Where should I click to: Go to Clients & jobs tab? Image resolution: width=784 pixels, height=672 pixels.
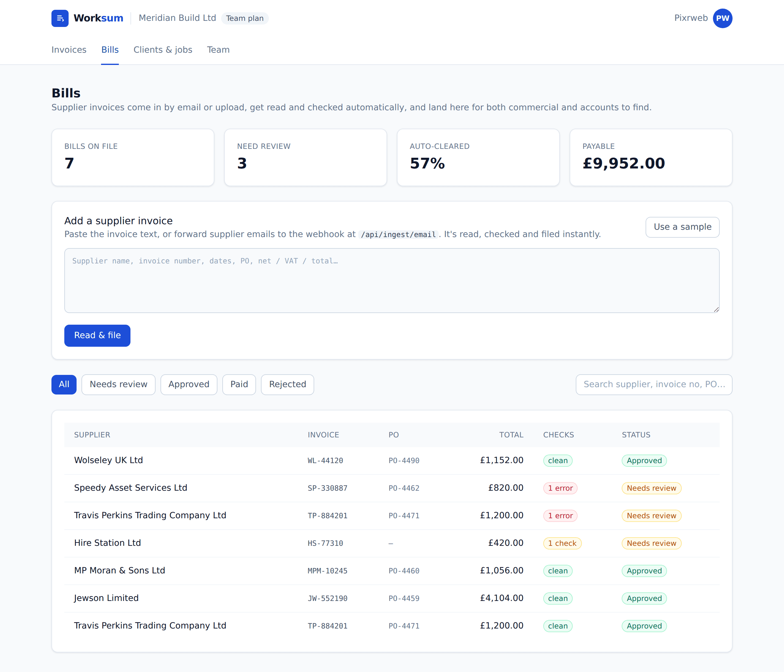[x=163, y=50]
